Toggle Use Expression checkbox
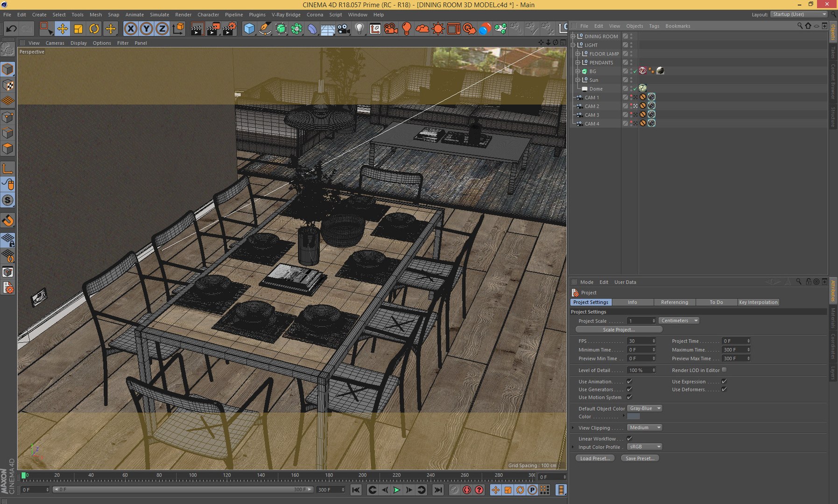 (x=724, y=381)
